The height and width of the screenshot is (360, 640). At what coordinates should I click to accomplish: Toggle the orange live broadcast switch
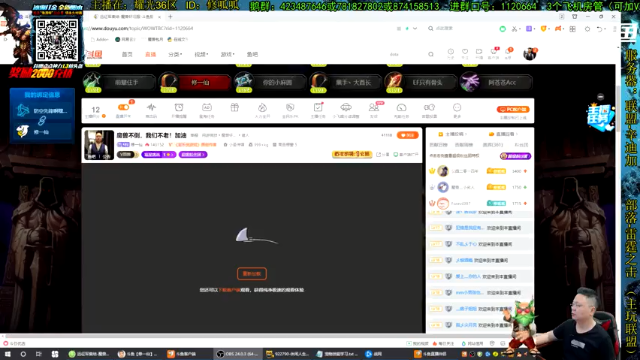[x=123, y=107]
